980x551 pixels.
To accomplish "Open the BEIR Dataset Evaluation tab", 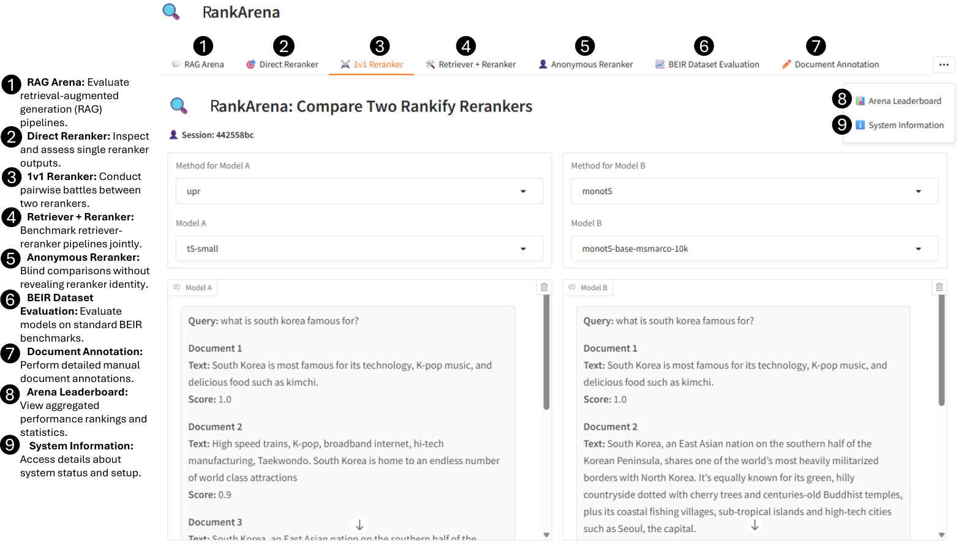I will pyautogui.click(x=707, y=64).
